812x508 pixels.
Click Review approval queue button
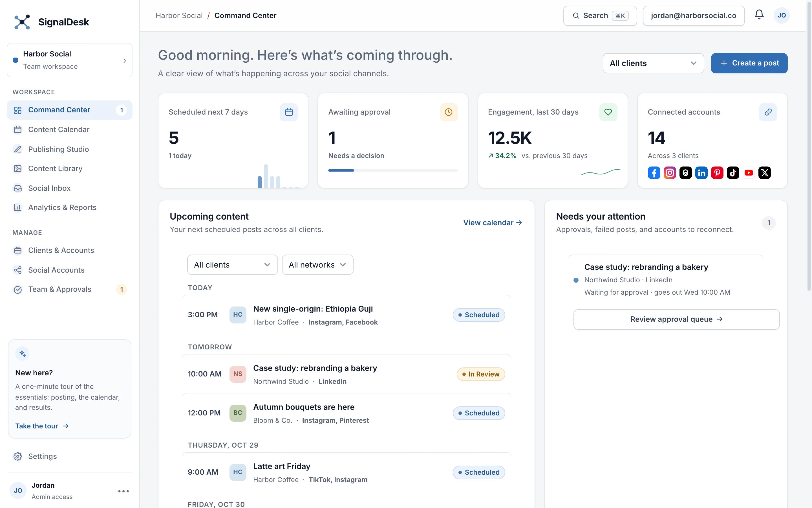(x=676, y=319)
